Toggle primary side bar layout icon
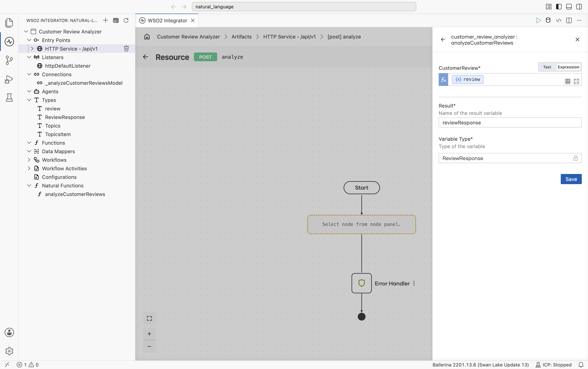 [559, 7]
